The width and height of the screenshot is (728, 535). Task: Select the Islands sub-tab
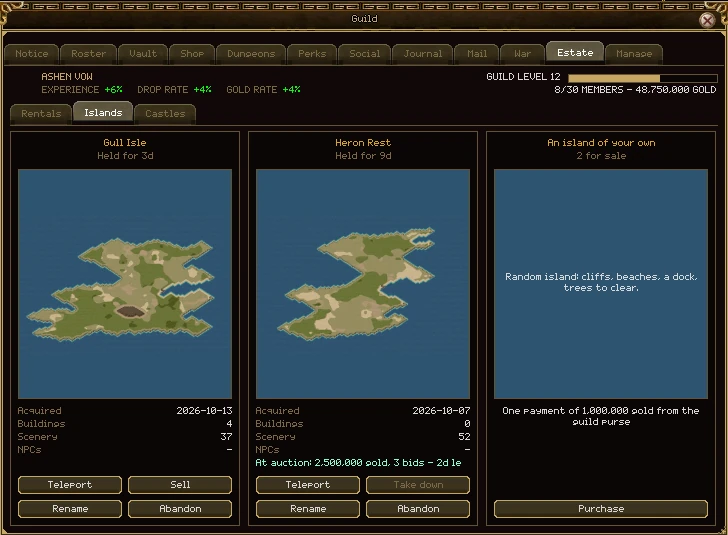pyautogui.click(x=103, y=113)
